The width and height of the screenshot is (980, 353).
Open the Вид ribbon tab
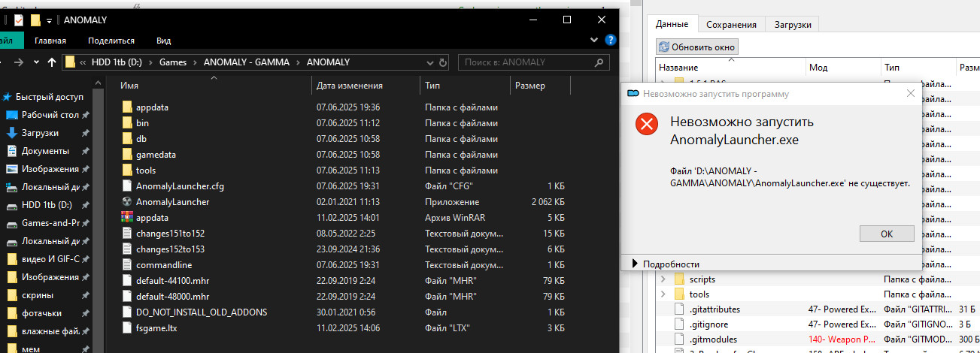163,41
